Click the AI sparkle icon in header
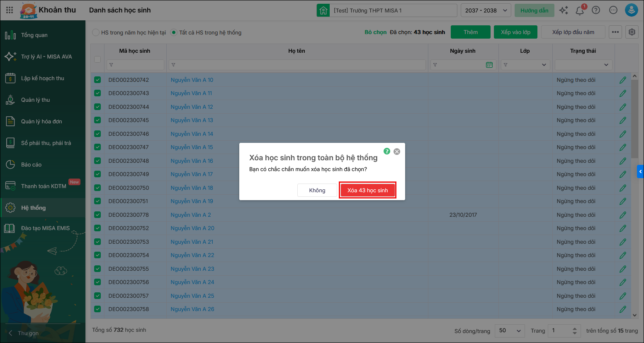 coord(564,10)
